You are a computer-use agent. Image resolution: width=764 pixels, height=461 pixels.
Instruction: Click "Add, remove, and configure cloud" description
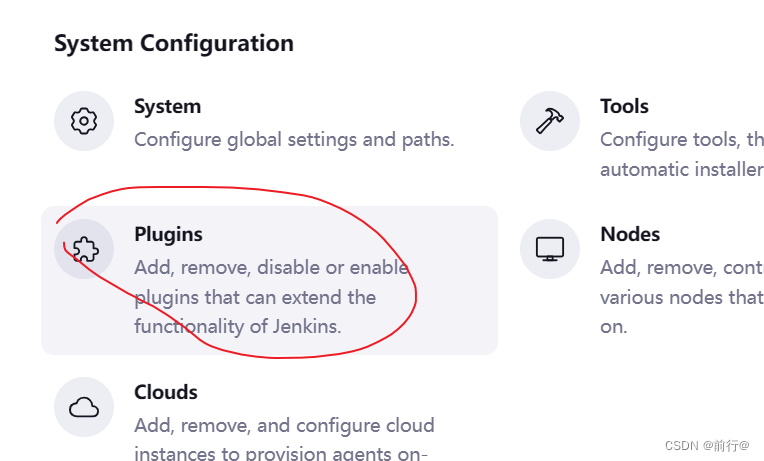point(284,425)
